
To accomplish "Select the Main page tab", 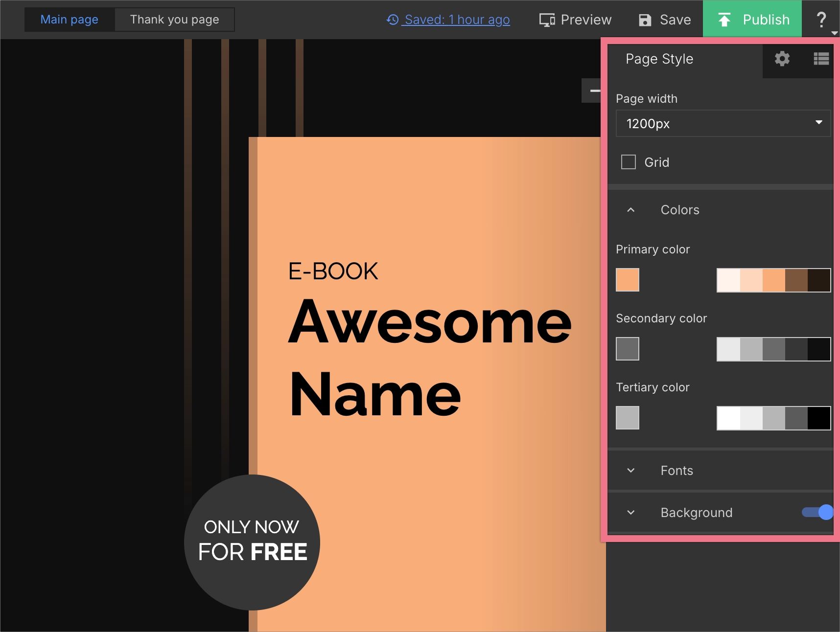I will (69, 19).
